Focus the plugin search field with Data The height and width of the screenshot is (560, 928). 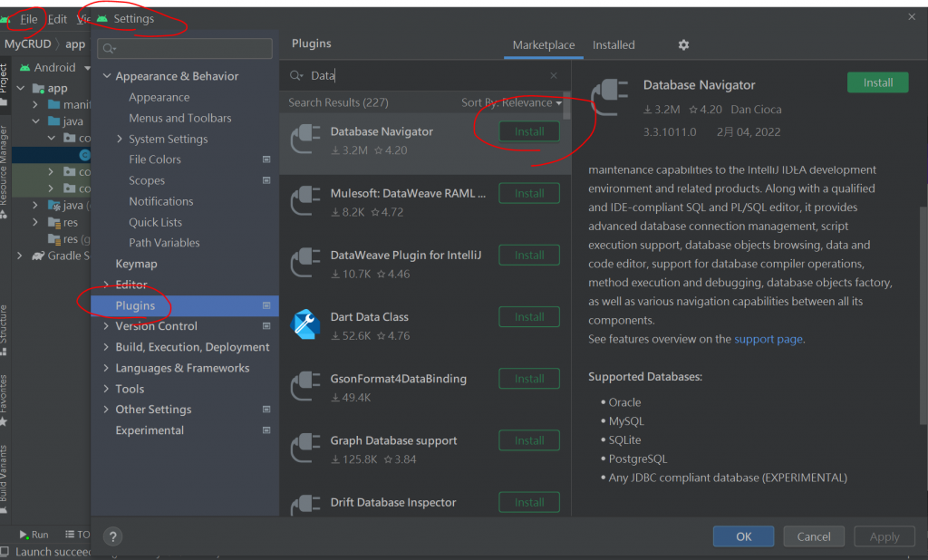tap(424, 75)
